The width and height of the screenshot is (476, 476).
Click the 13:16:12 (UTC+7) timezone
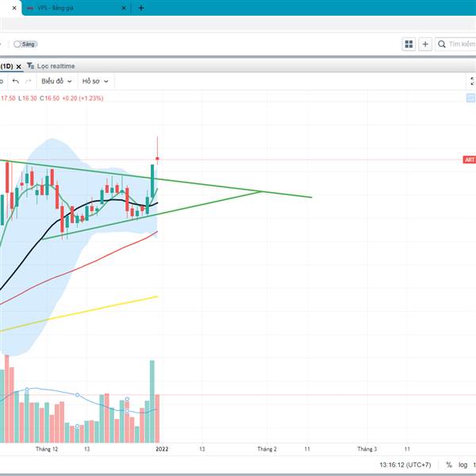[x=405, y=465]
